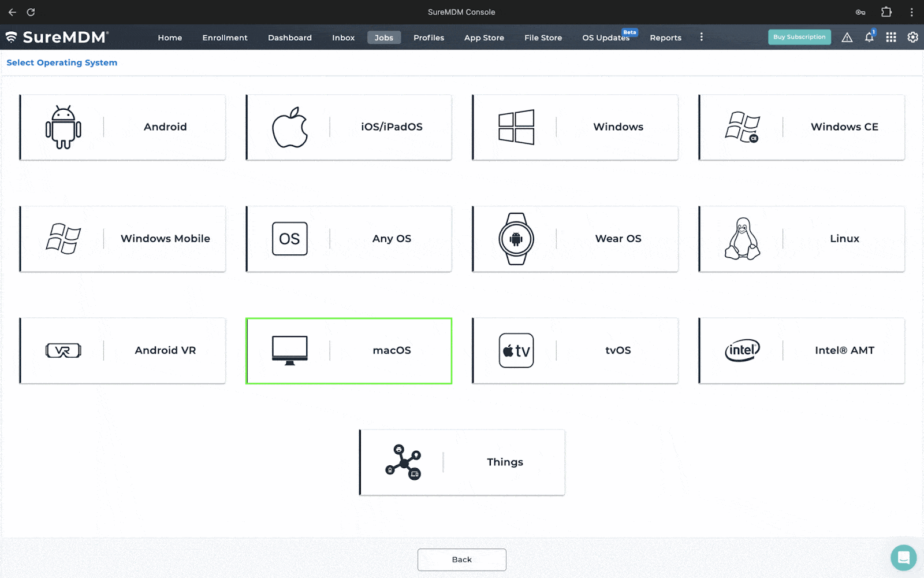The height and width of the screenshot is (578, 924).
Task: Click the macOS monitor icon
Action: (290, 350)
